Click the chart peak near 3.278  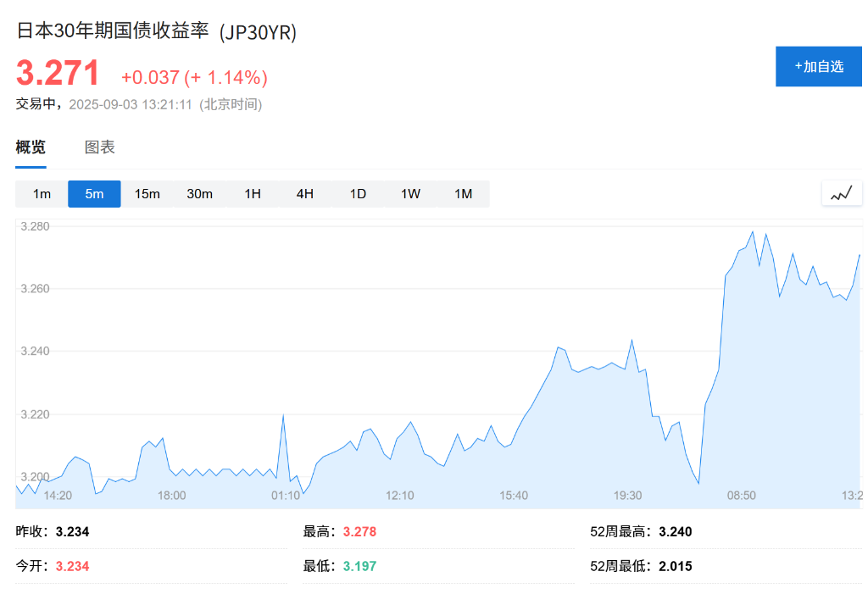[752, 232]
